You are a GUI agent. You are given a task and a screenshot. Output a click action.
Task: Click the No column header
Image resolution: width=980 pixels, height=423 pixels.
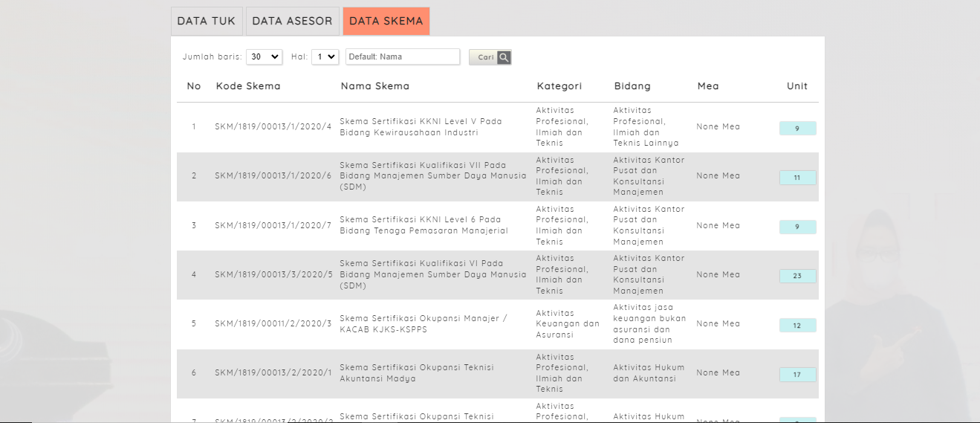coord(194,86)
